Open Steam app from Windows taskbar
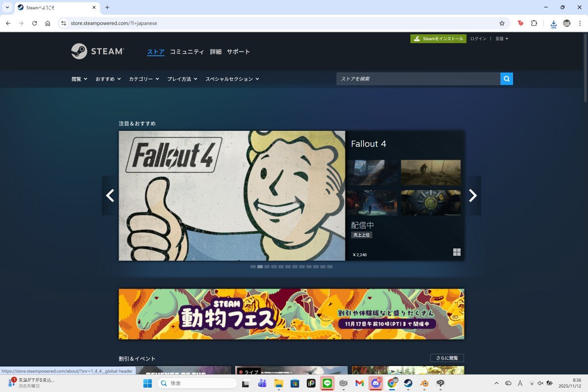The width and height of the screenshot is (588, 392). (408, 383)
